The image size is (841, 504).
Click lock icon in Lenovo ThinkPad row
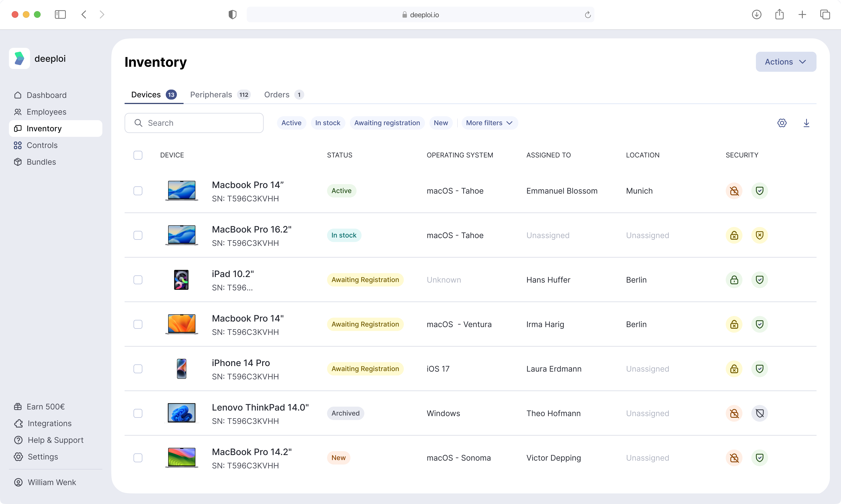734,413
